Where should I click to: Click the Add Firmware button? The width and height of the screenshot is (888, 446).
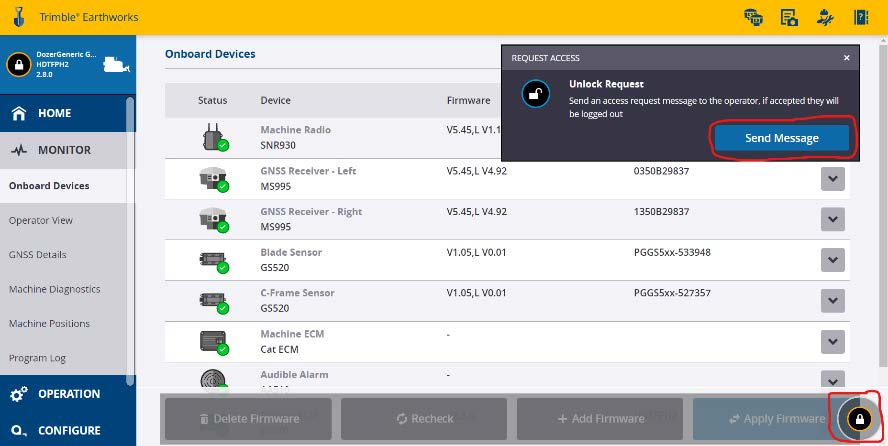(600, 419)
